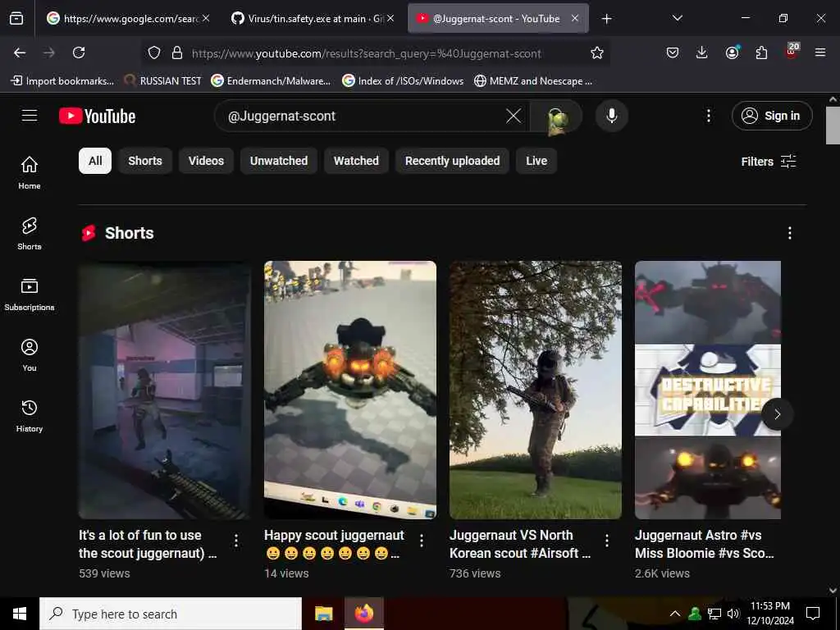Expand the list all tabs dropdown
The height and width of the screenshot is (630, 840).
coord(677,18)
